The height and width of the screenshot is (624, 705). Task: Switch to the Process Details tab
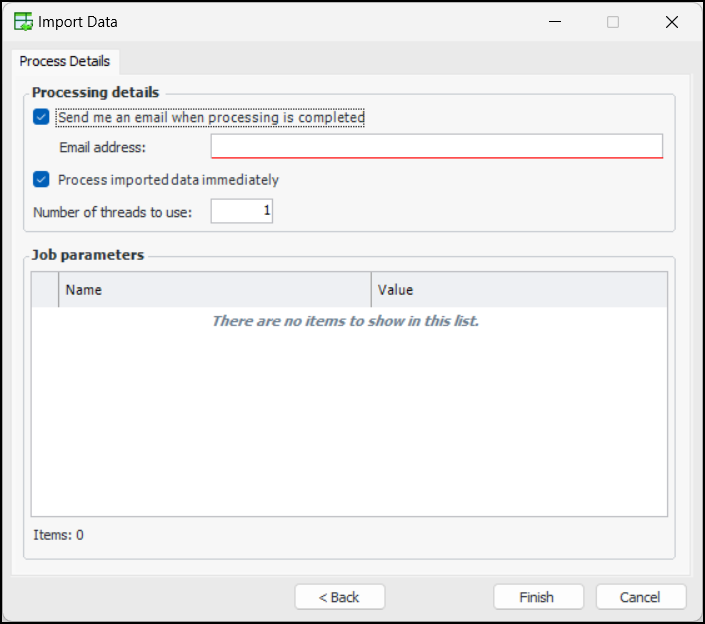(x=65, y=61)
